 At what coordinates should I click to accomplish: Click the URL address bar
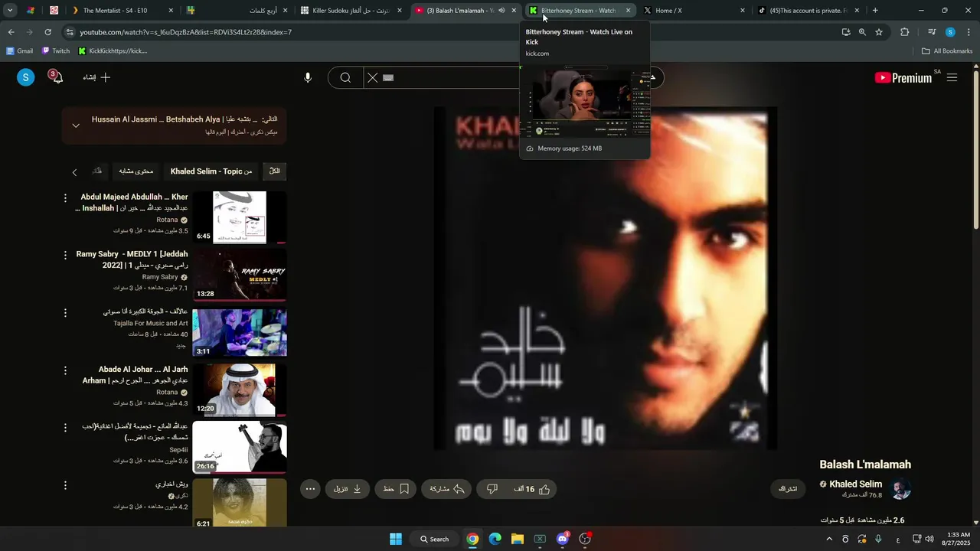tap(452, 32)
